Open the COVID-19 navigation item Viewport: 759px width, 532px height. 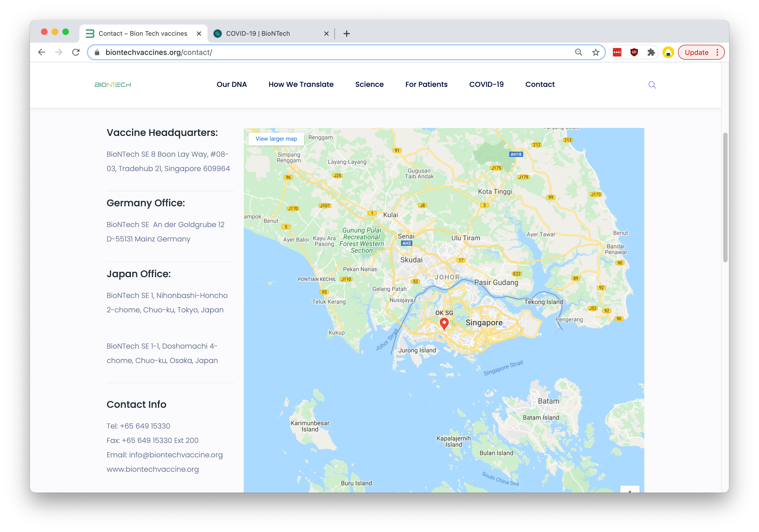click(486, 84)
